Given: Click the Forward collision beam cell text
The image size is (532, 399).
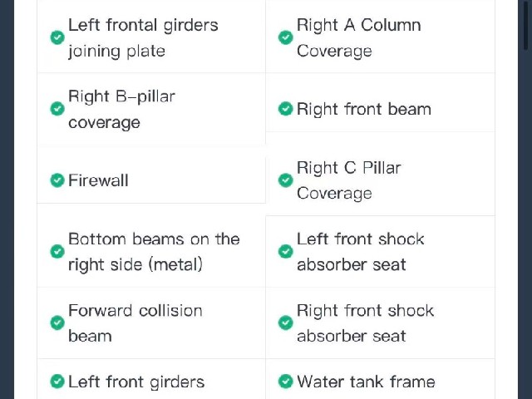Looking at the screenshot, I should click(x=135, y=323).
